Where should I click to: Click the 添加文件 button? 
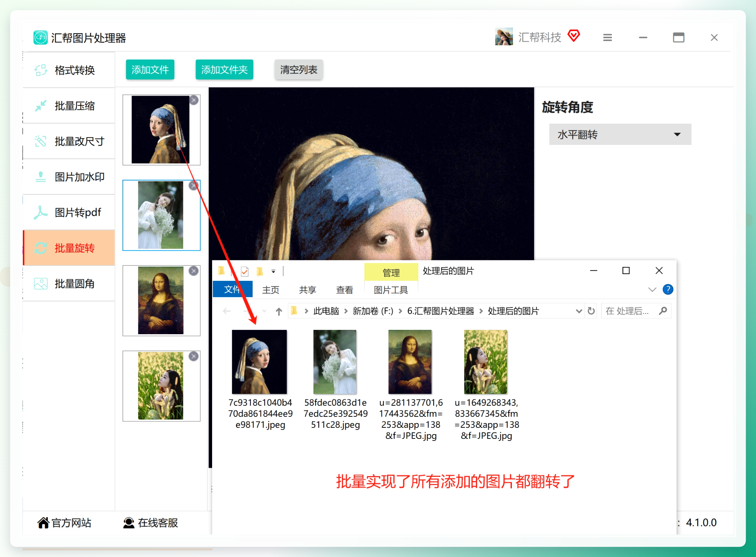click(x=150, y=70)
